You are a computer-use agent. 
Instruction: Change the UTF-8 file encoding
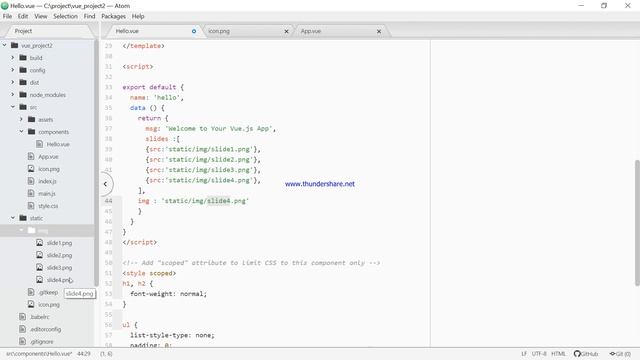click(x=539, y=353)
